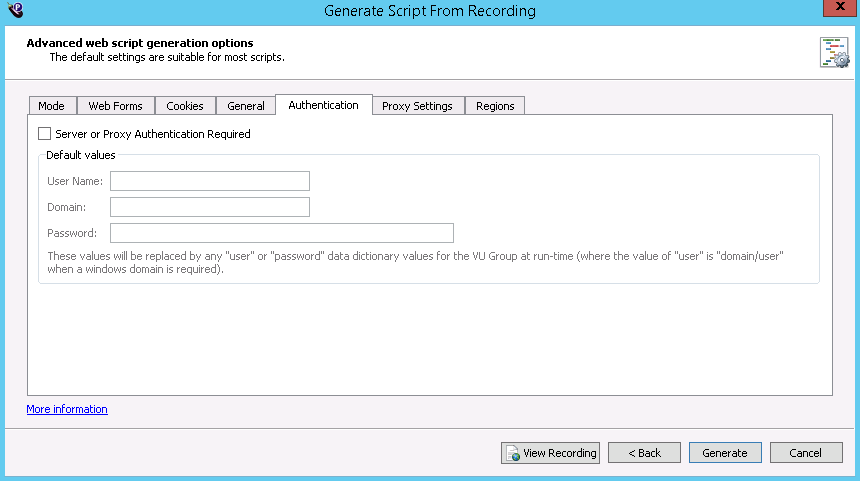Click Generate to create the script
The image size is (860, 481).
click(725, 453)
